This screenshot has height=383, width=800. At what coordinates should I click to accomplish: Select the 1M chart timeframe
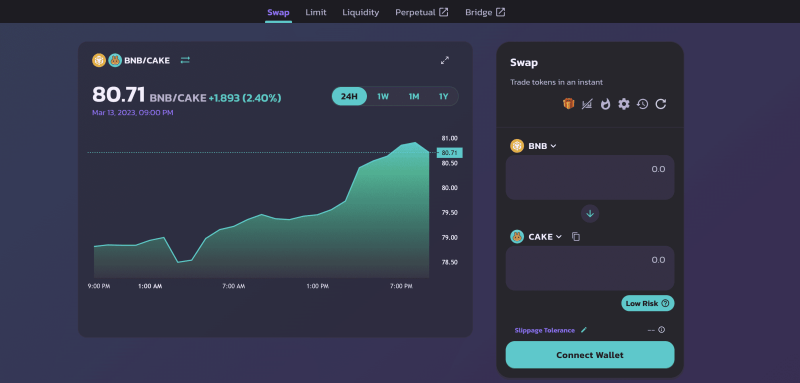click(414, 96)
